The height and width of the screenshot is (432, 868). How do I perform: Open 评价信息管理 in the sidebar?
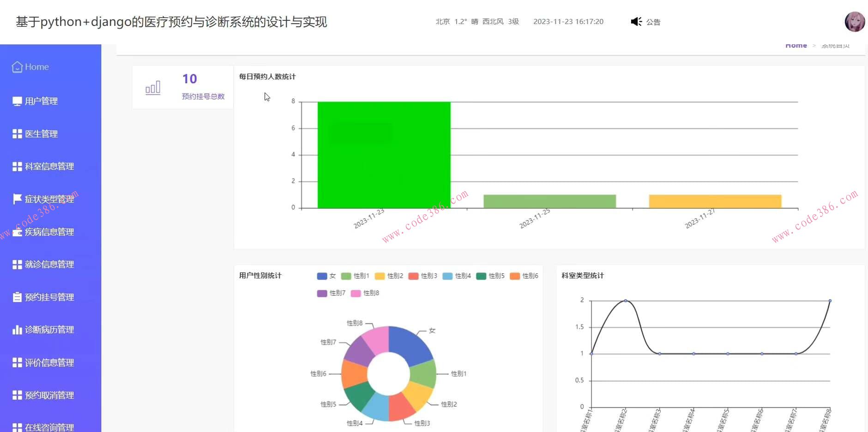click(49, 363)
